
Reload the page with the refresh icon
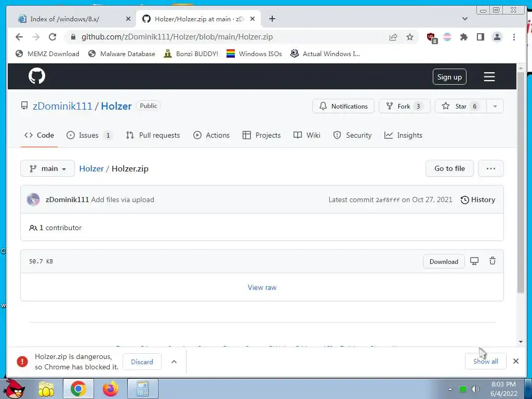tap(52, 37)
